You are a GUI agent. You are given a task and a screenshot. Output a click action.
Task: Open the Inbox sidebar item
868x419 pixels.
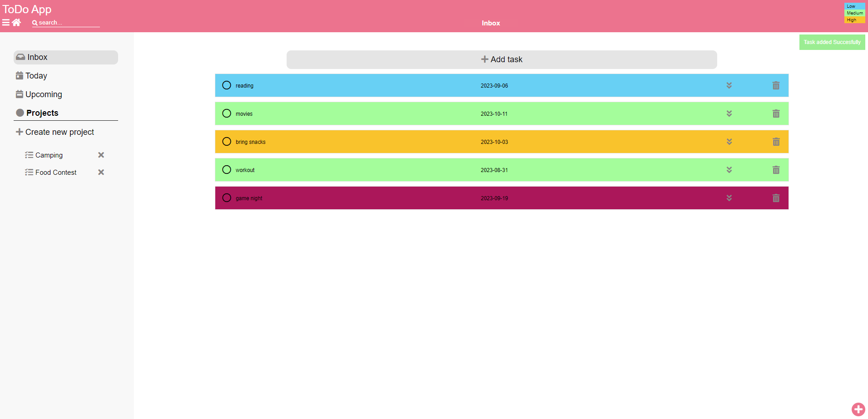click(66, 57)
